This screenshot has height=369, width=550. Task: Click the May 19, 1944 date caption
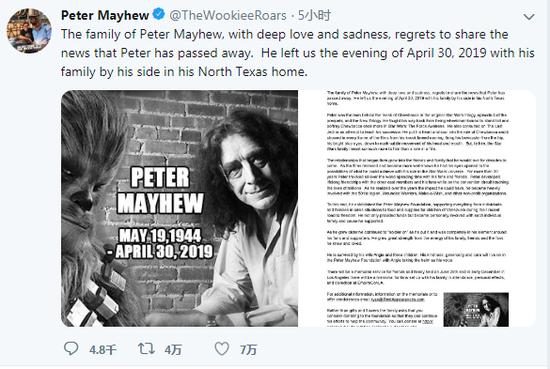click(160, 235)
